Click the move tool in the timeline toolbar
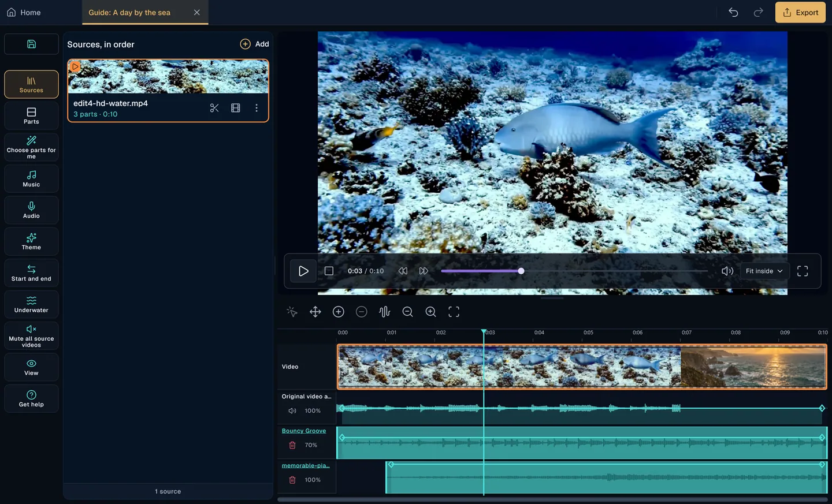 click(x=315, y=312)
